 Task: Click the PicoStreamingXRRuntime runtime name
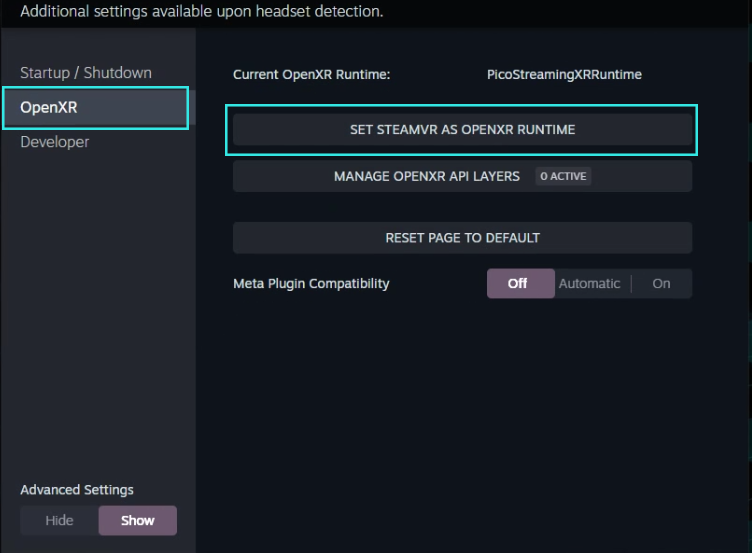click(564, 75)
